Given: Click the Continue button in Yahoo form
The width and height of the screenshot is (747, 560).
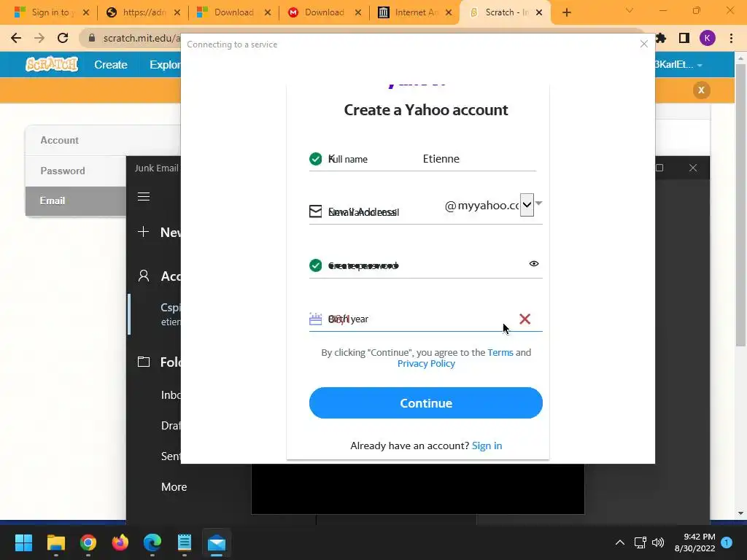Looking at the screenshot, I should pyautogui.click(x=425, y=402).
